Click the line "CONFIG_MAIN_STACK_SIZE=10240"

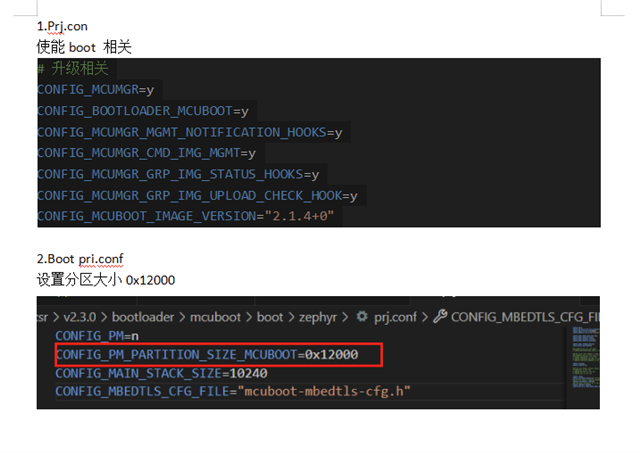coord(162,373)
